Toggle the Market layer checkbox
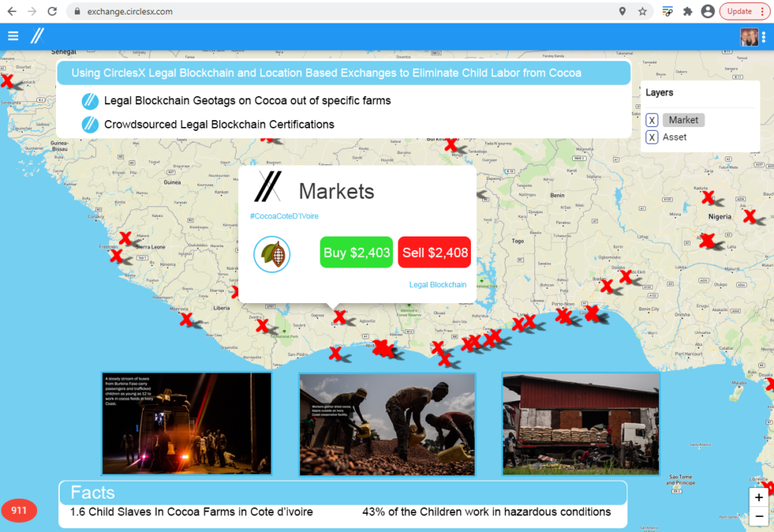Screen dimensions: 774x532 pyautogui.click(x=652, y=120)
